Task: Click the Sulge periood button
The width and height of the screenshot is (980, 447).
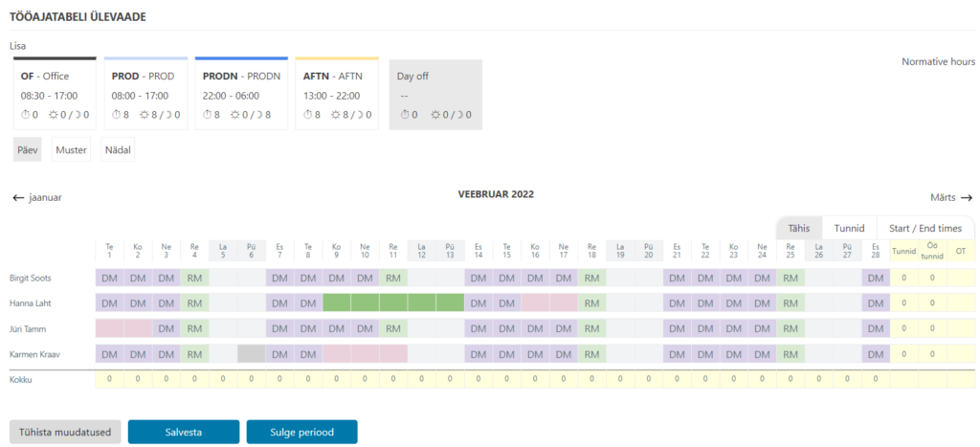Action: pos(301,432)
